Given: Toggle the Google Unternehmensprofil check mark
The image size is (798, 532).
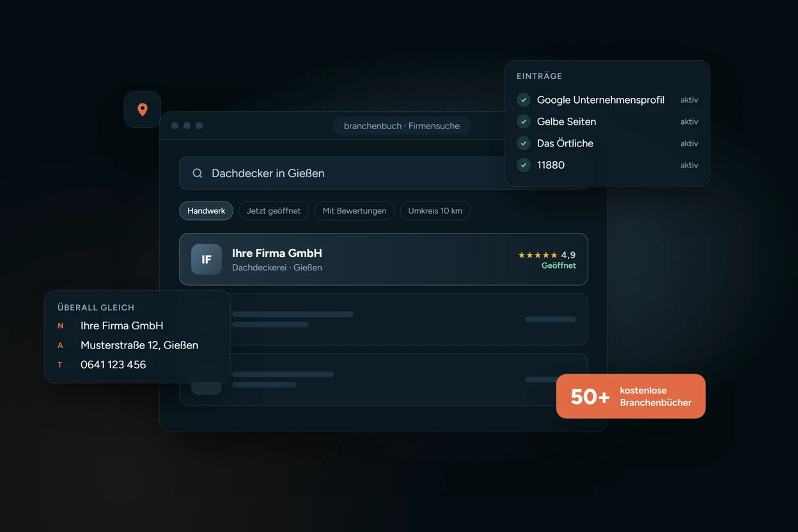Looking at the screenshot, I should click(524, 100).
